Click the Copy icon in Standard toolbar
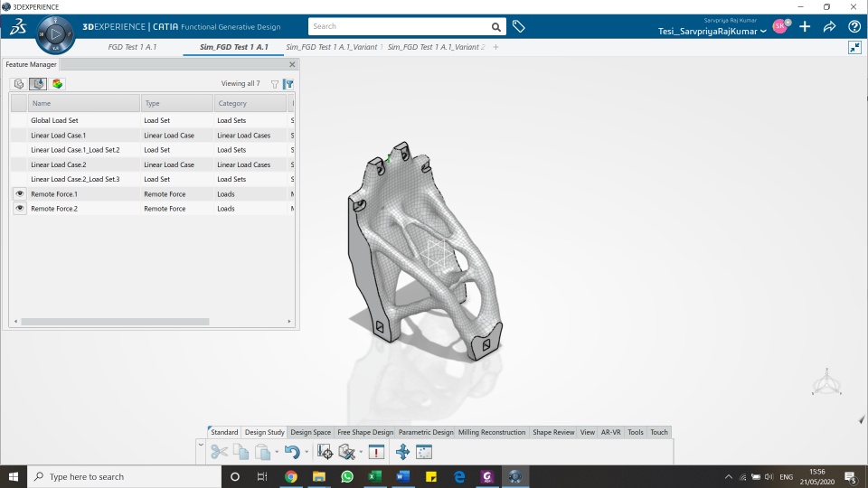This screenshot has height=488, width=868. (241, 452)
